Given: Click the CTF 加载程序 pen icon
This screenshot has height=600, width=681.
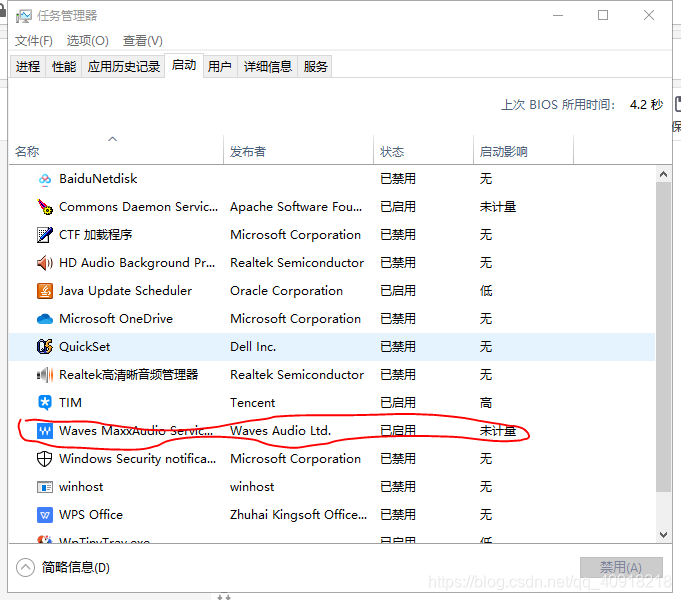Looking at the screenshot, I should coord(45,235).
